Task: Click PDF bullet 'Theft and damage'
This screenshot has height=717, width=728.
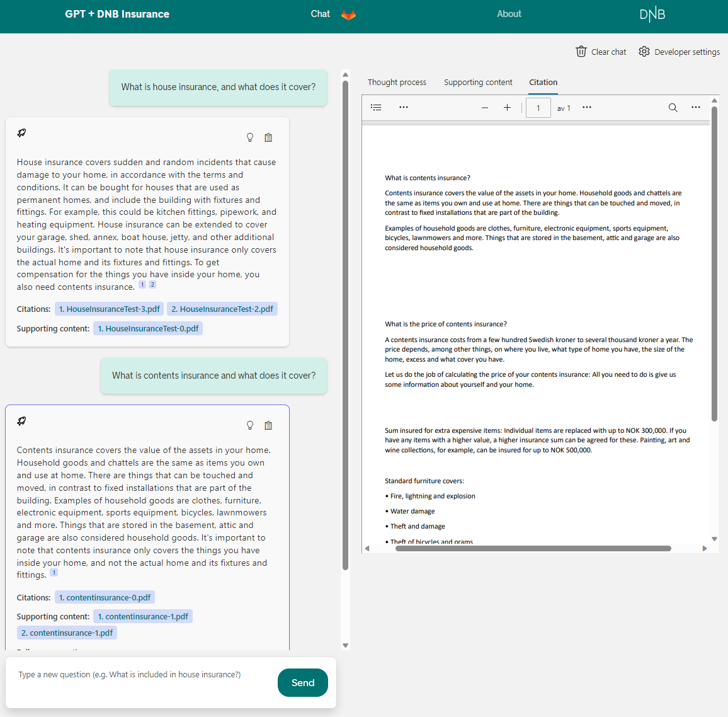Action: (418, 526)
